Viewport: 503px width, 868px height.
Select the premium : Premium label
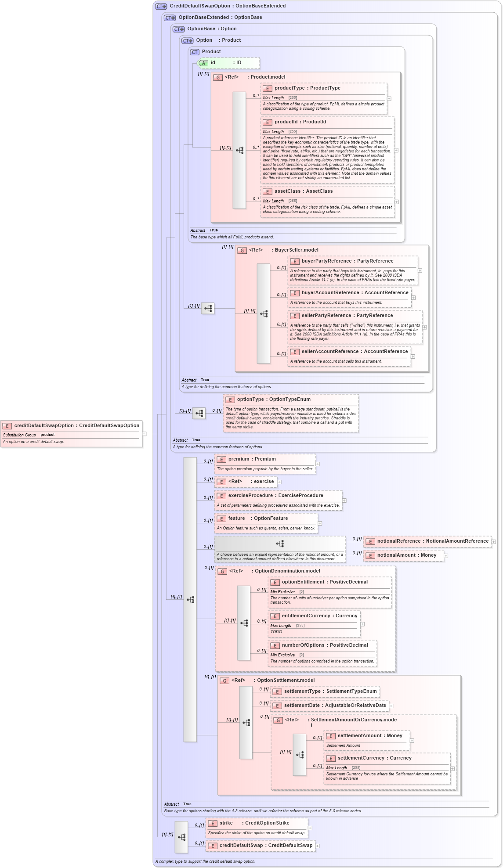(252, 459)
